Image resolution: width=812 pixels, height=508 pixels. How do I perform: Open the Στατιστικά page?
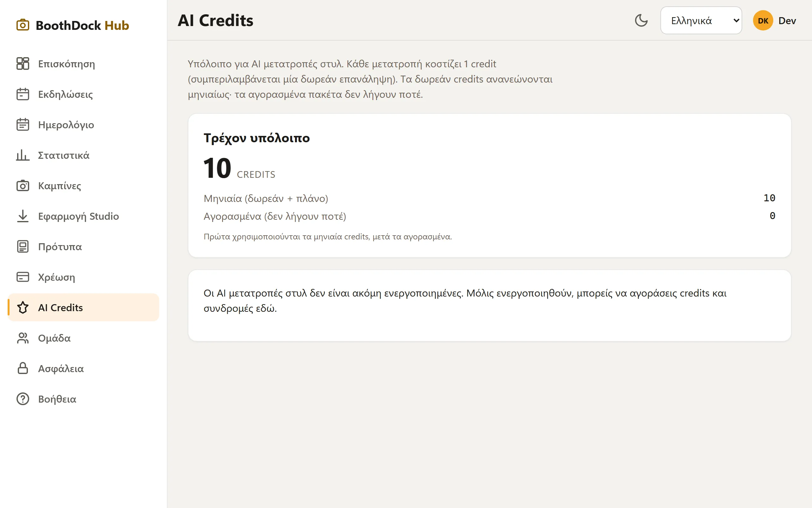point(83,155)
